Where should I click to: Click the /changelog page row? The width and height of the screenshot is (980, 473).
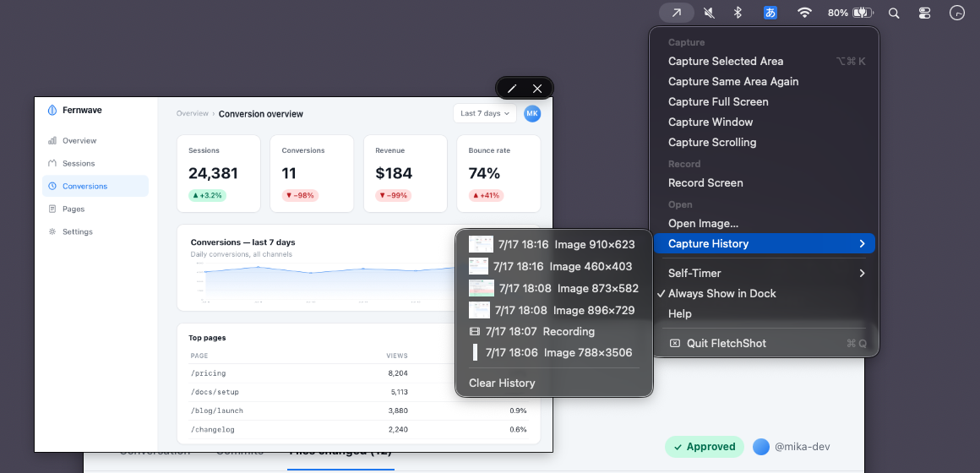coord(358,429)
